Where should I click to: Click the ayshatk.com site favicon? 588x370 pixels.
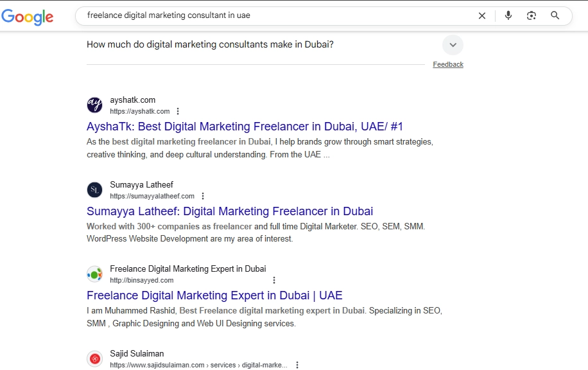[x=95, y=105]
